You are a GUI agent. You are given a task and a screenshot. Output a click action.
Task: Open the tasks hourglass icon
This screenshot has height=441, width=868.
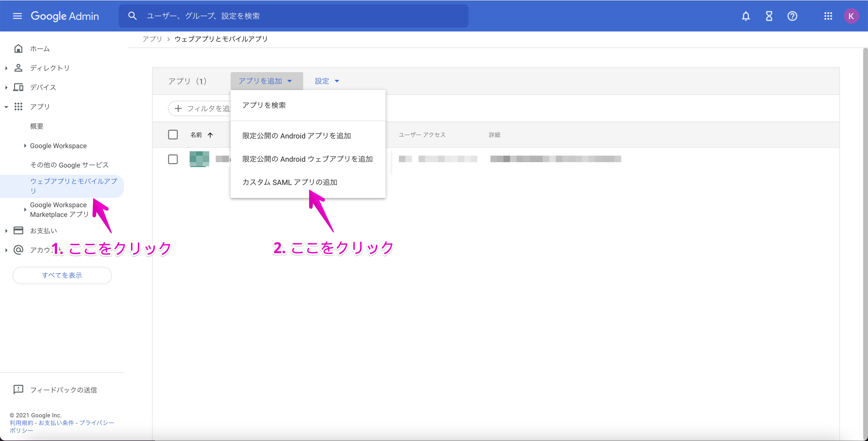769,16
